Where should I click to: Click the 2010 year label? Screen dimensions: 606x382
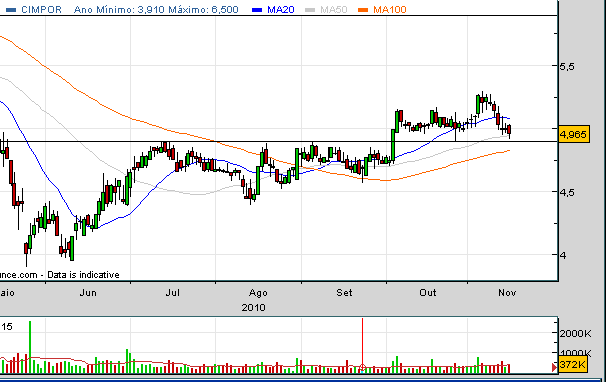[254, 308]
